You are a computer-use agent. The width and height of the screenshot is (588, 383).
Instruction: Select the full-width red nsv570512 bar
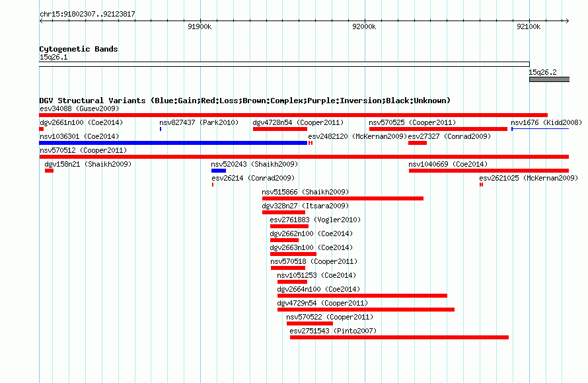[304, 157]
